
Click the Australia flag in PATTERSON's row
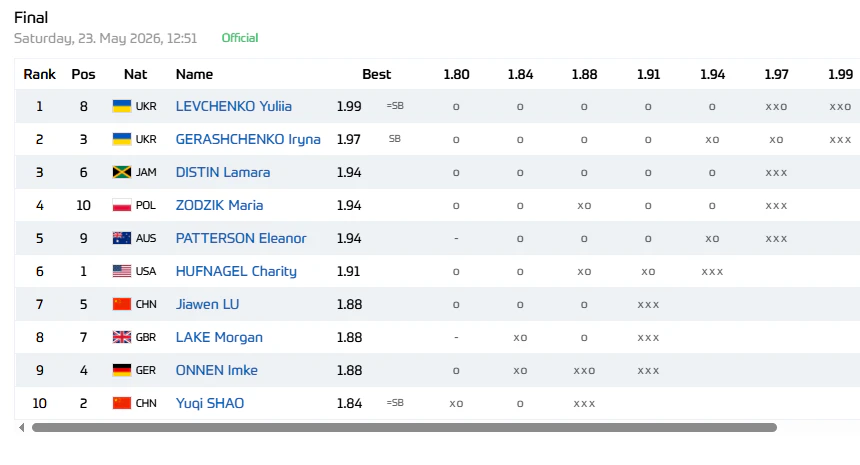122,238
